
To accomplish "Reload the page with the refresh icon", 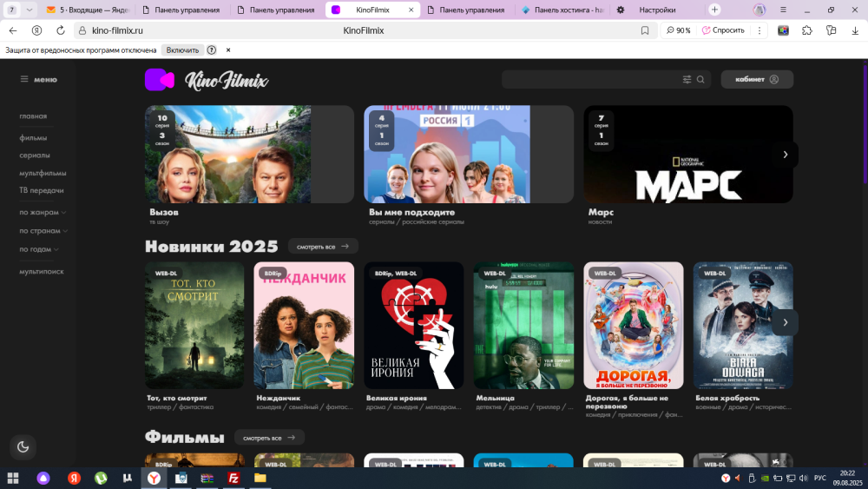I will (x=60, y=30).
